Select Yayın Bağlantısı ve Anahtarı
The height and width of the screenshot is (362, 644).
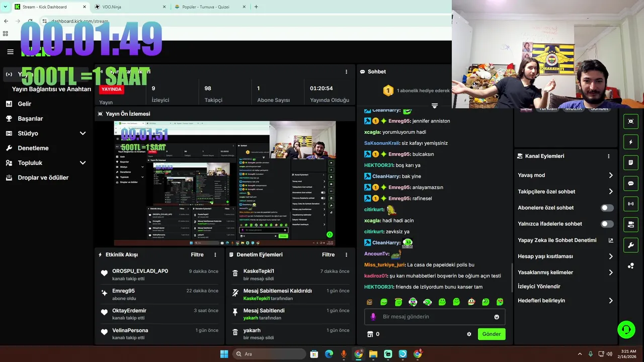tap(51, 89)
